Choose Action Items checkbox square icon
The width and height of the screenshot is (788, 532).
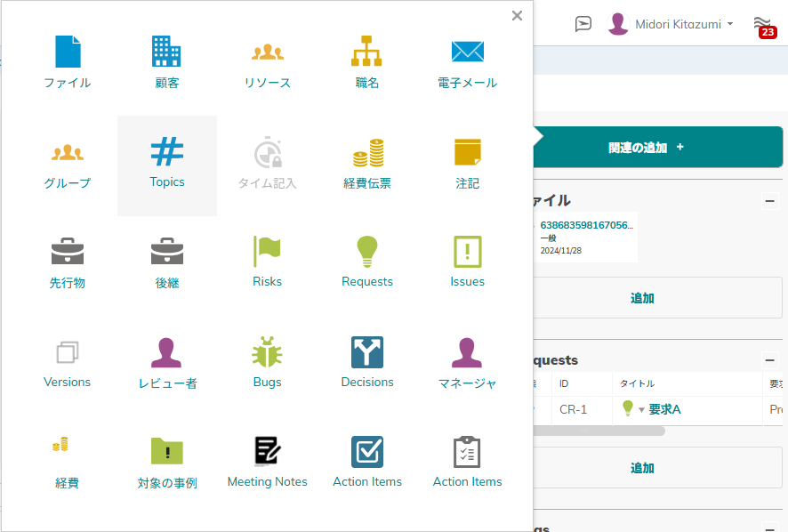(366, 452)
